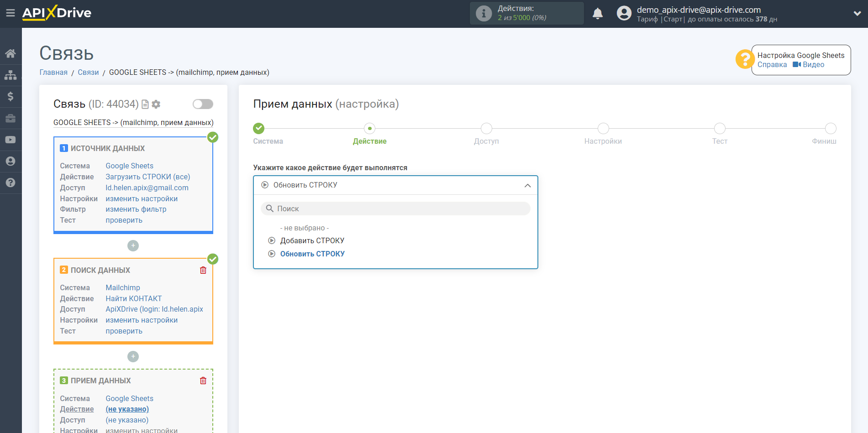Open connection settings gear icon
Image resolution: width=868 pixels, height=433 pixels.
point(156,104)
